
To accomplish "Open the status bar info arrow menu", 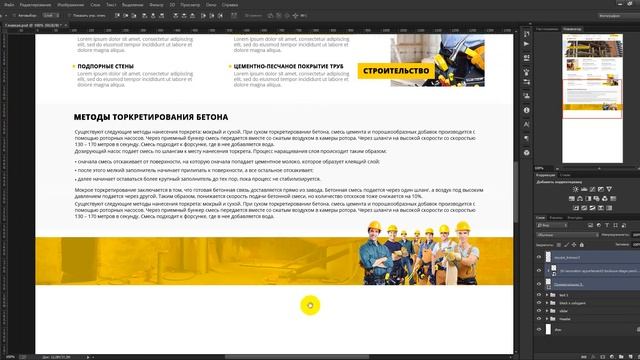I will tap(88, 357).
